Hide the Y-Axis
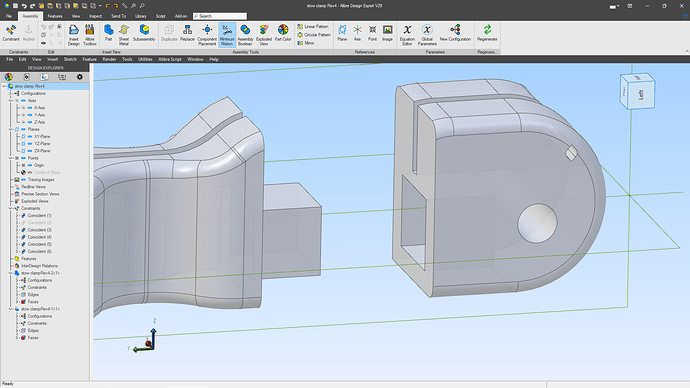 30,115
